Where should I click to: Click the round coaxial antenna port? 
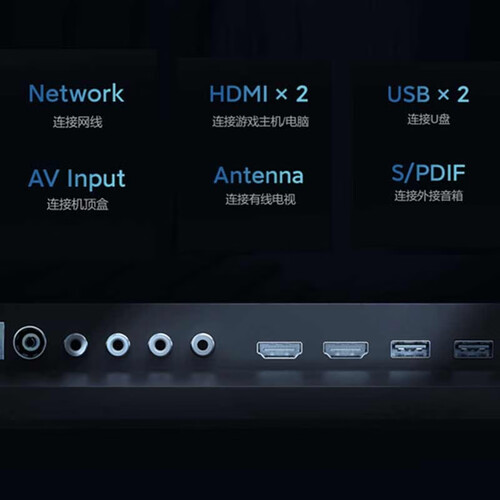click(x=30, y=342)
